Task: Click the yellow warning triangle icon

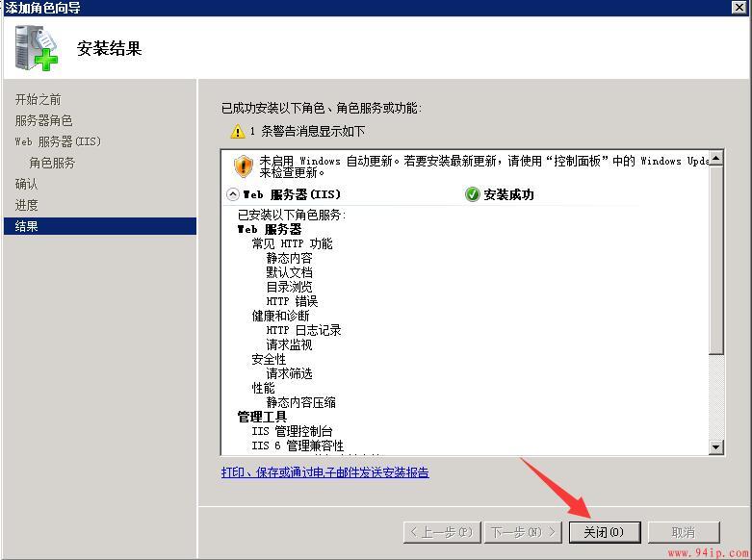Action: [238, 132]
